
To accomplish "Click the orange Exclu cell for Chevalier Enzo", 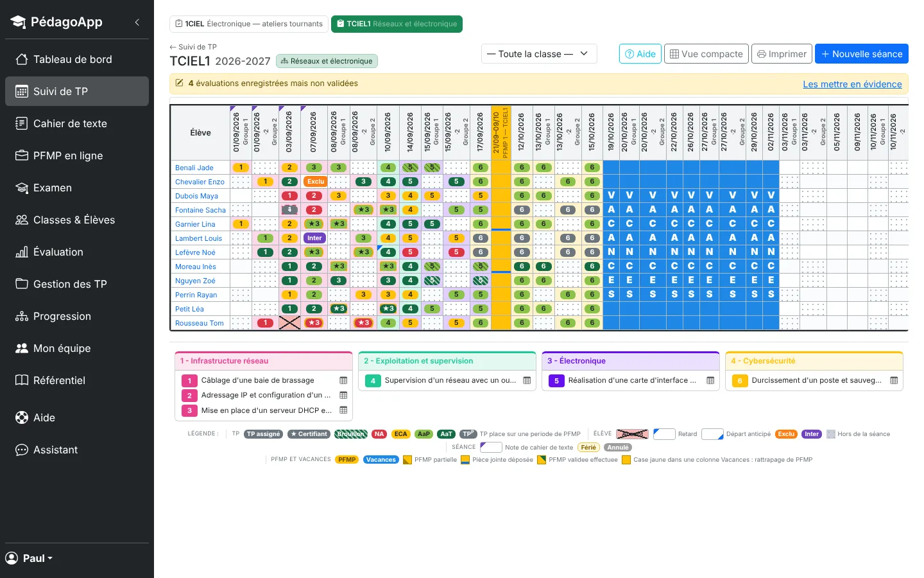I will (x=315, y=182).
